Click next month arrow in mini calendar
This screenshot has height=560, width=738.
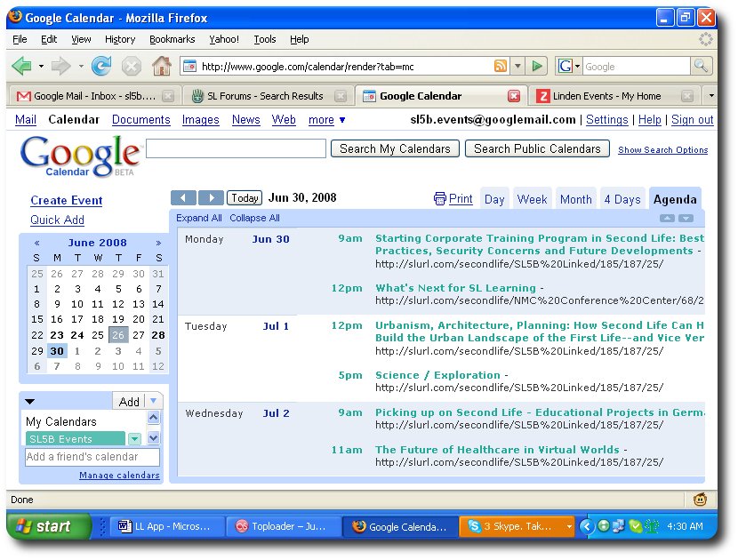(158, 243)
